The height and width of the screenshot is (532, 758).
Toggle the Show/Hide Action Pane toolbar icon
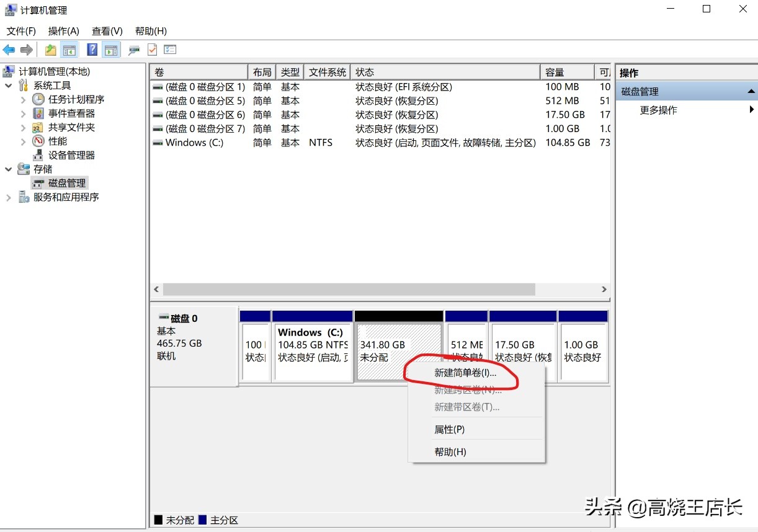[x=111, y=50]
